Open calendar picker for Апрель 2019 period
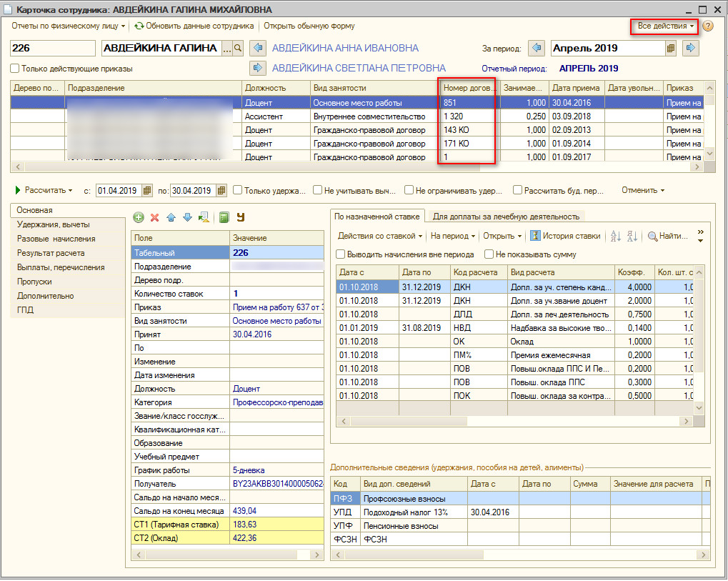Viewport: 728px width, 581px height. pos(671,48)
